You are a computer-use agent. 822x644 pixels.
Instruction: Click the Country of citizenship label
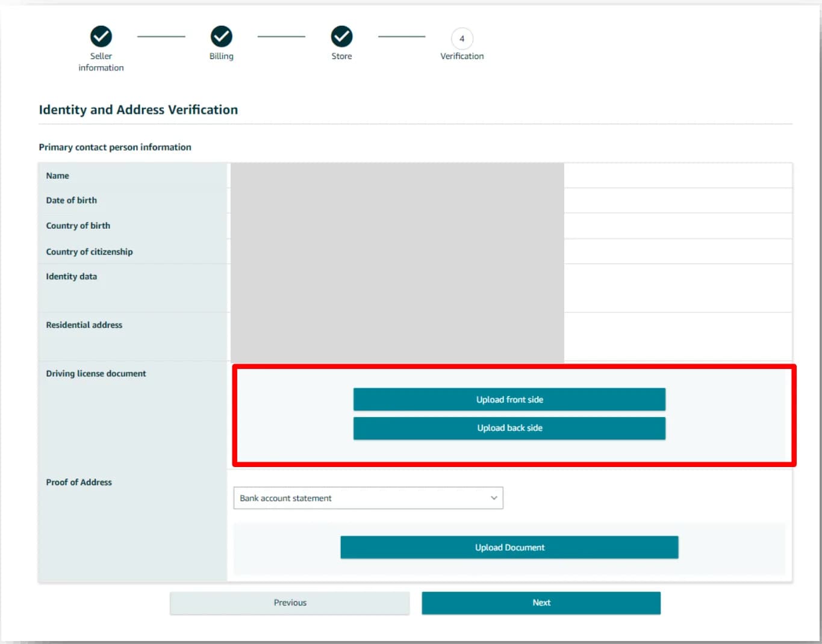[90, 252]
